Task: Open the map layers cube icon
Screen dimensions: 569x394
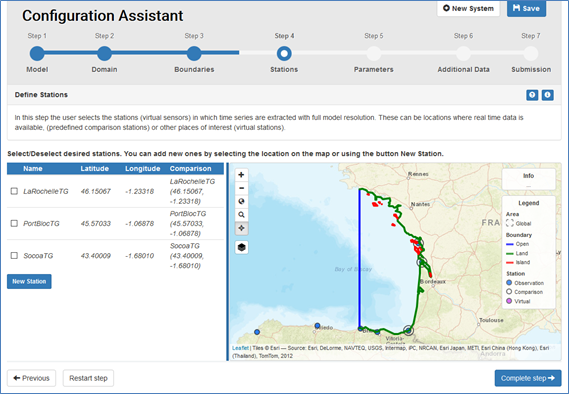Action: pyautogui.click(x=242, y=247)
